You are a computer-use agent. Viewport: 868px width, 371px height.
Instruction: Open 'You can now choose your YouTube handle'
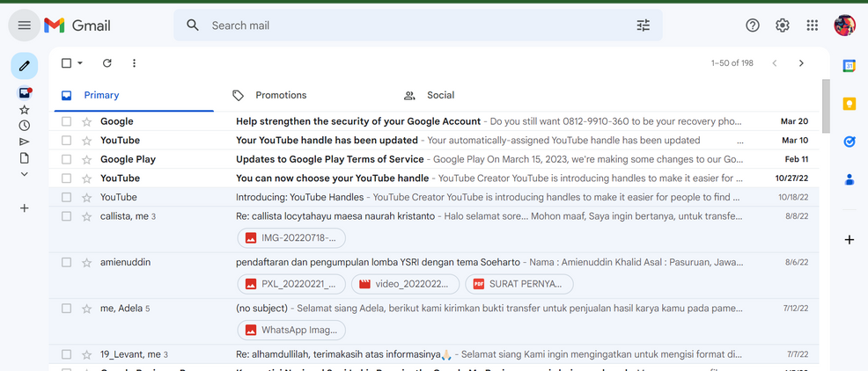[x=434, y=178]
